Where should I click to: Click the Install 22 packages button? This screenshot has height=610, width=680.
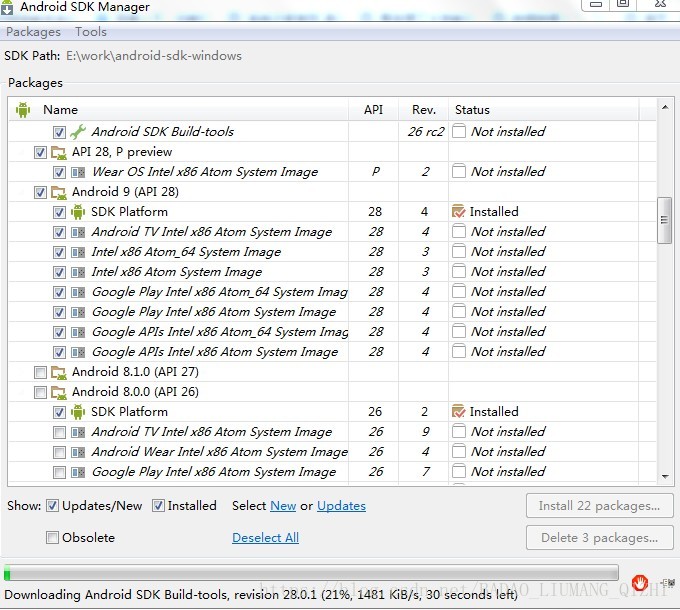[x=599, y=506]
